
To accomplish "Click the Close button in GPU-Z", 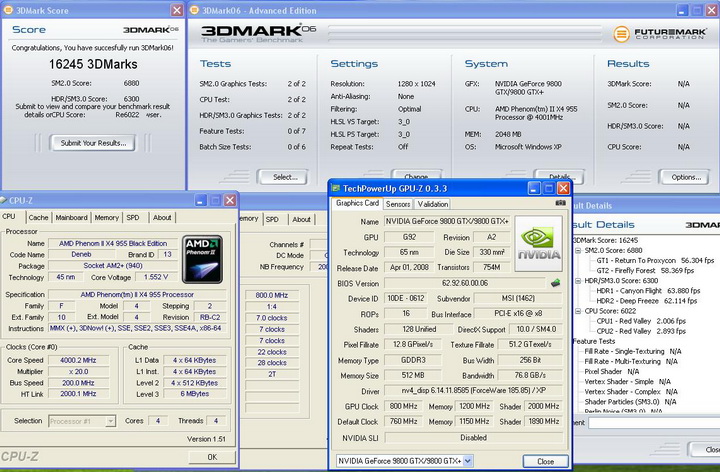I will tap(546, 461).
